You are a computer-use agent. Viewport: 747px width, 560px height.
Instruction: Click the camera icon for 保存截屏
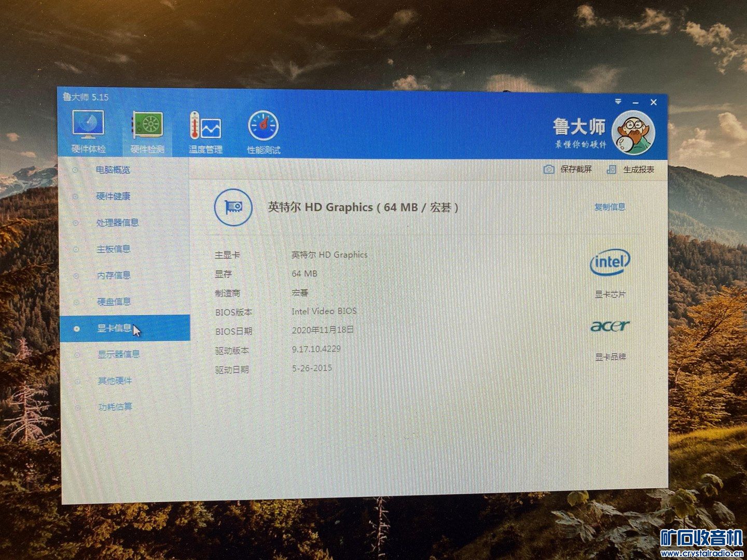pyautogui.click(x=549, y=170)
